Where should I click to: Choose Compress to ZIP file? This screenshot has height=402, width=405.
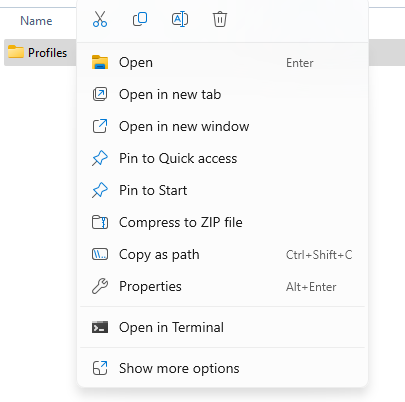coord(222,222)
